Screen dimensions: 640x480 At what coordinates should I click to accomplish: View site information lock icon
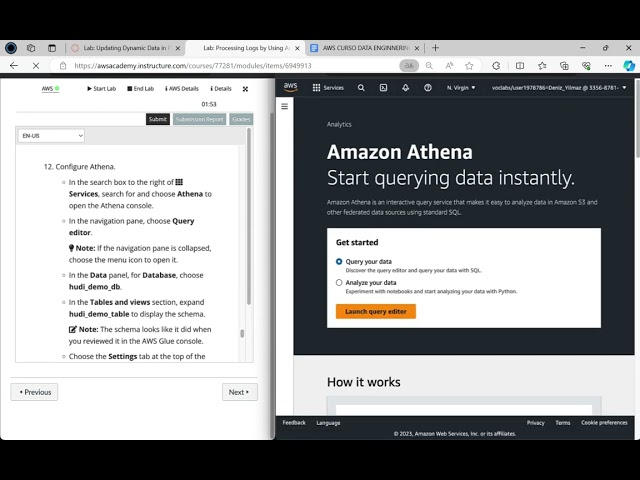click(x=63, y=65)
